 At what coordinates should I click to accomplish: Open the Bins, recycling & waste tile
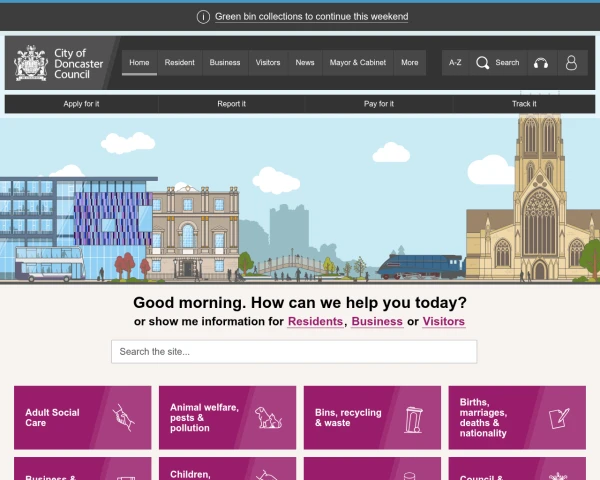[x=372, y=418]
